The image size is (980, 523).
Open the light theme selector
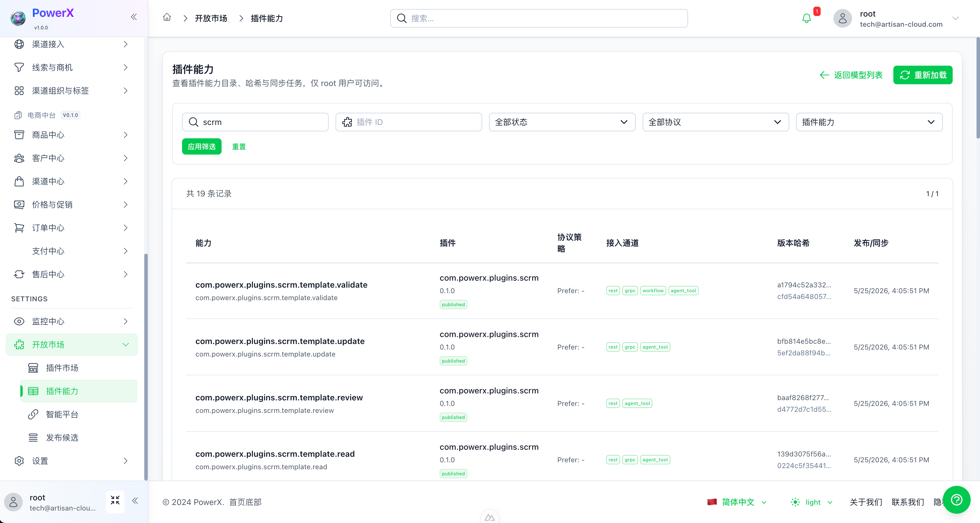811,502
